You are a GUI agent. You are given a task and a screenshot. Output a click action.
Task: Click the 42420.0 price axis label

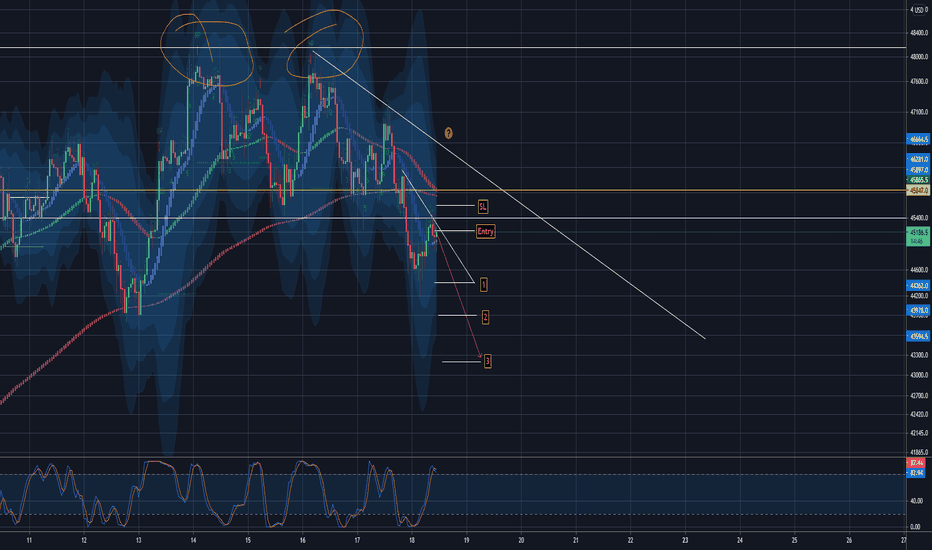pos(918,414)
